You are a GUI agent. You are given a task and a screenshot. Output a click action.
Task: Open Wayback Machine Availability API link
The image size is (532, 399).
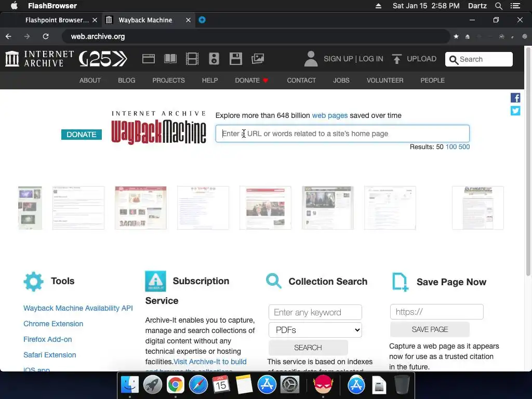click(x=78, y=308)
